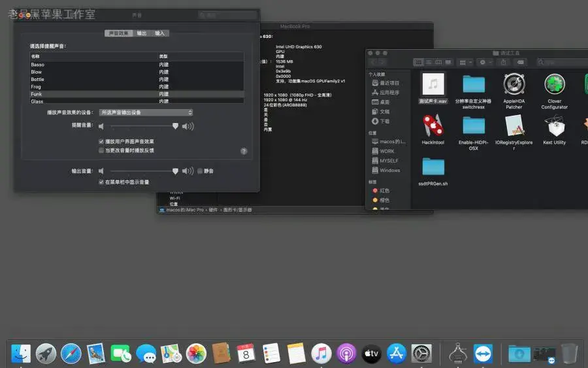Switch Finder to list view
The image size is (588, 368).
point(429,62)
